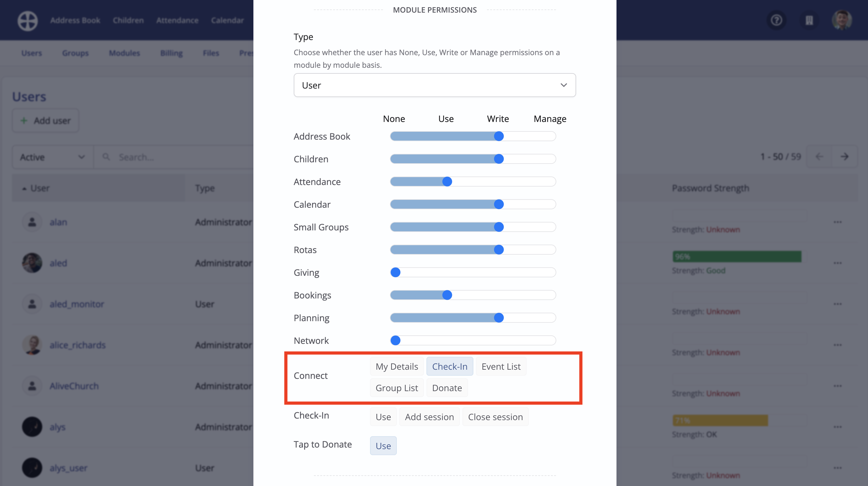
Task: Toggle the Event List Connect permission
Action: [x=501, y=366]
